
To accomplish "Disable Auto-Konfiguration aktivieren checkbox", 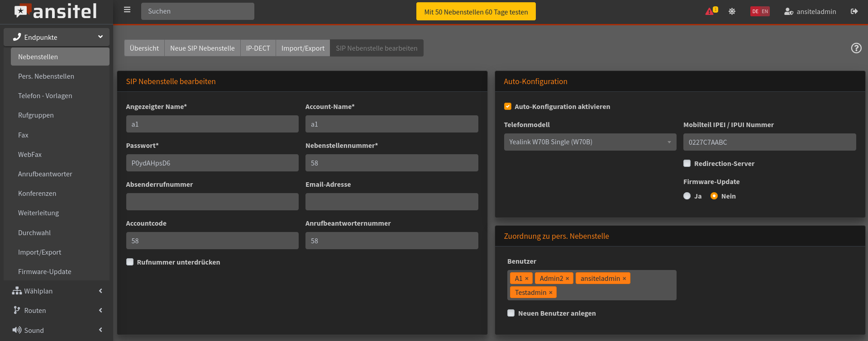I will coord(508,107).
